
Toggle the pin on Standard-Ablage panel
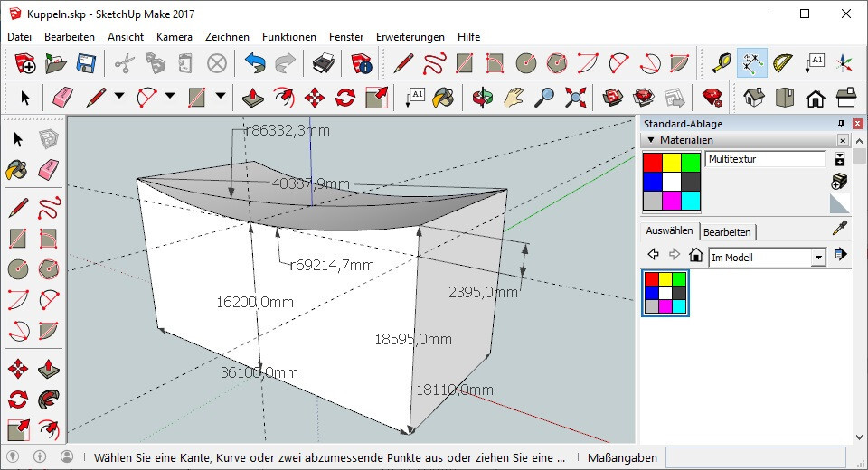841,124
